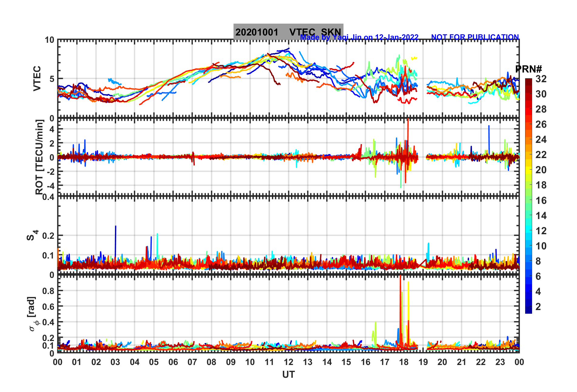Click UT hour tick label "03"
577x392 pixels.
115,362
